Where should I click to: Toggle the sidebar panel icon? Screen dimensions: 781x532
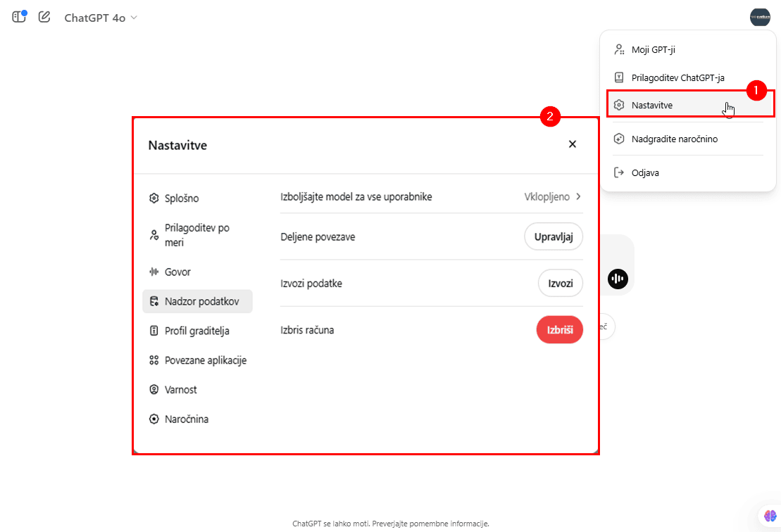pyautogui.click(x=19, y=17)
